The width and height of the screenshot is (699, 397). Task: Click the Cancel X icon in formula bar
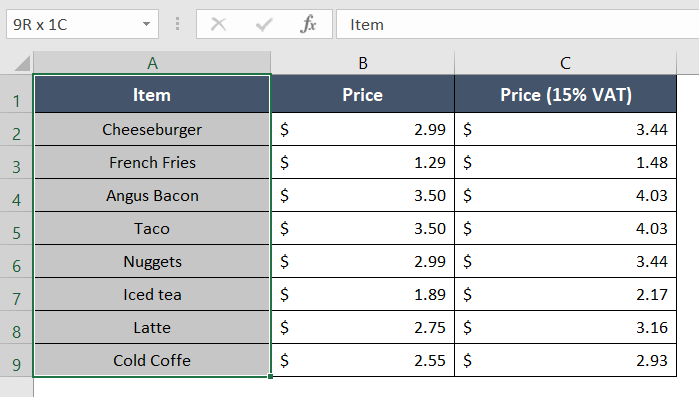[218, 24]
